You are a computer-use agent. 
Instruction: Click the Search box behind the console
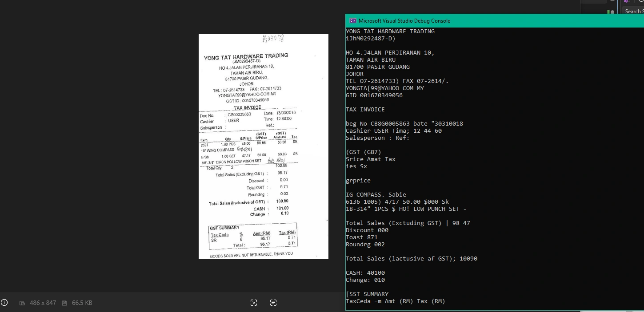(633, 12)
